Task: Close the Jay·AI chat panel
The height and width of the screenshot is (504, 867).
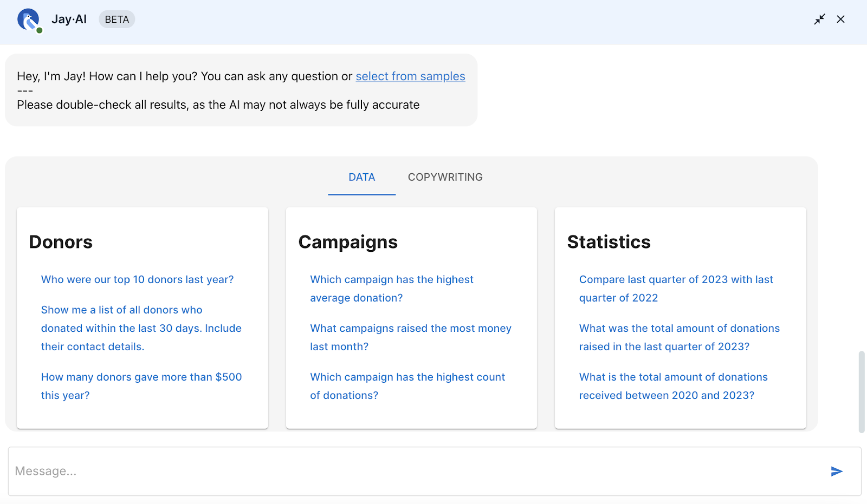Action: (840, 19)
